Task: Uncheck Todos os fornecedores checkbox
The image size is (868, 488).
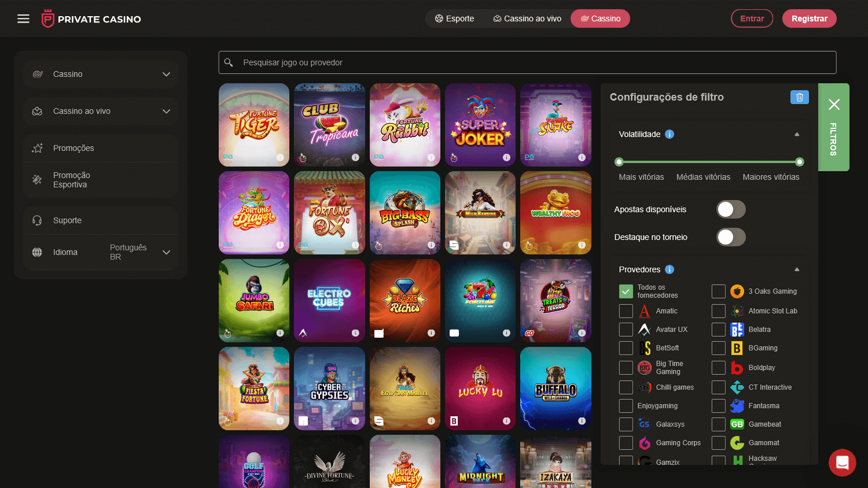Action: point(626,291)
